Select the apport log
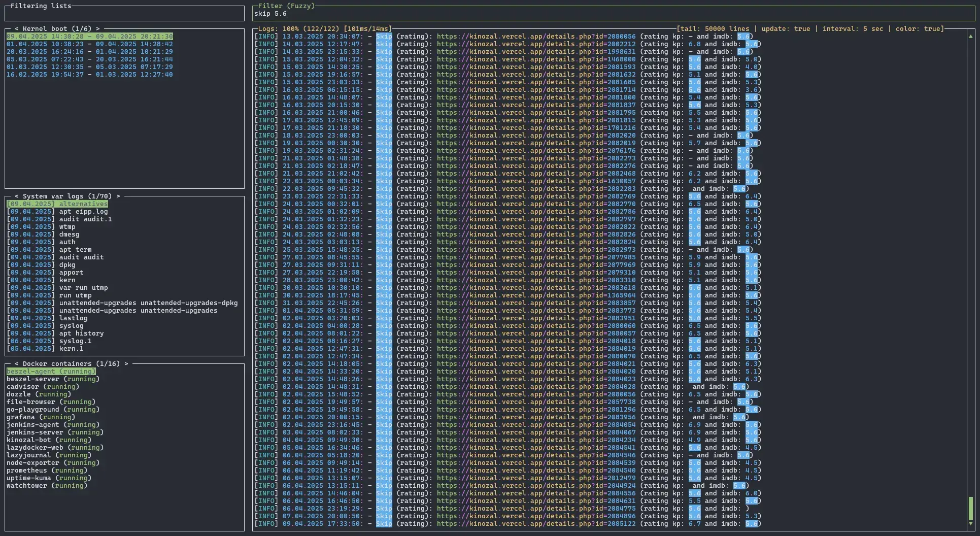Screen dimensions: 980x536 [x=45, y=273]
